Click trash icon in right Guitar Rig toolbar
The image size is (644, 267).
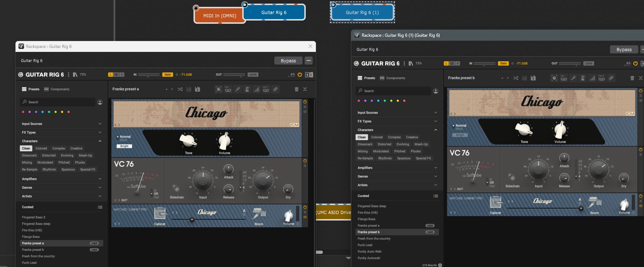[x=632, y=78]
